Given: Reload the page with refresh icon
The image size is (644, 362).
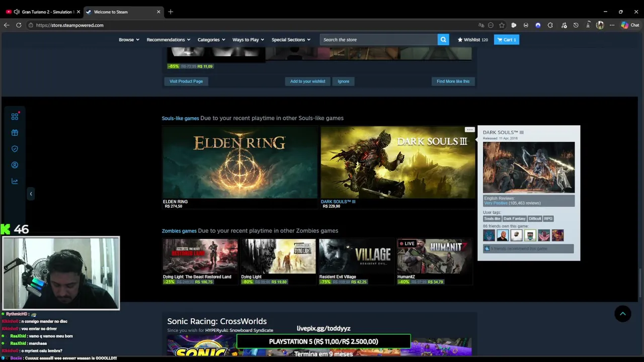Looking at the screenshot, I should point(19,25).
